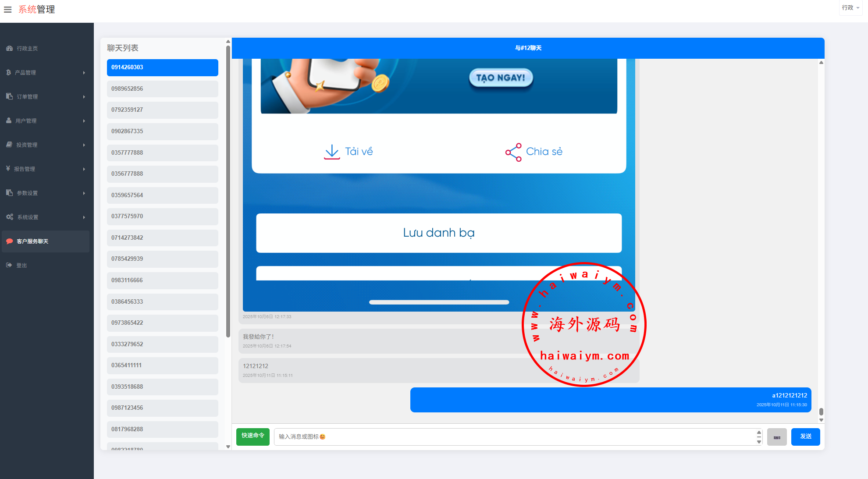Click the hamburger menu icon

coord(7,9)
